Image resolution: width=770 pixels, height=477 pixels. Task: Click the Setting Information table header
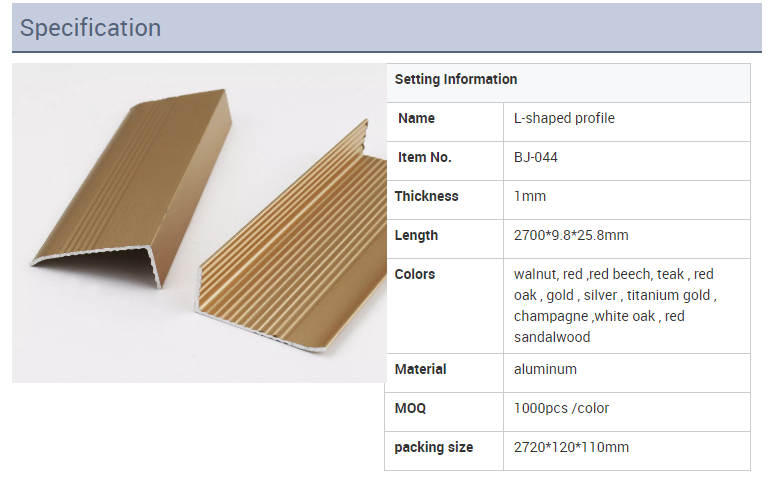coord(456,79)
